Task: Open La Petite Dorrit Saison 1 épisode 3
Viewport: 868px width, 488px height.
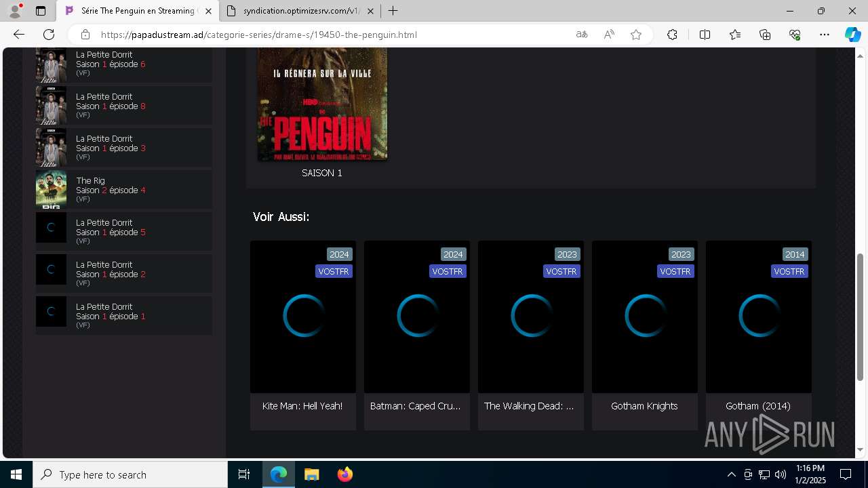Action: point(124,148)
